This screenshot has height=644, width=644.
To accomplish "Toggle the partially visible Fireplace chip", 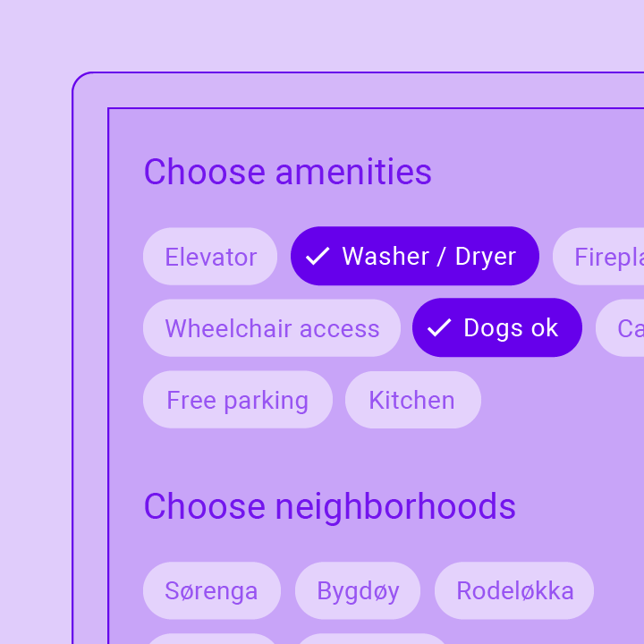I will pyautogui.click(x=598, y=257).
